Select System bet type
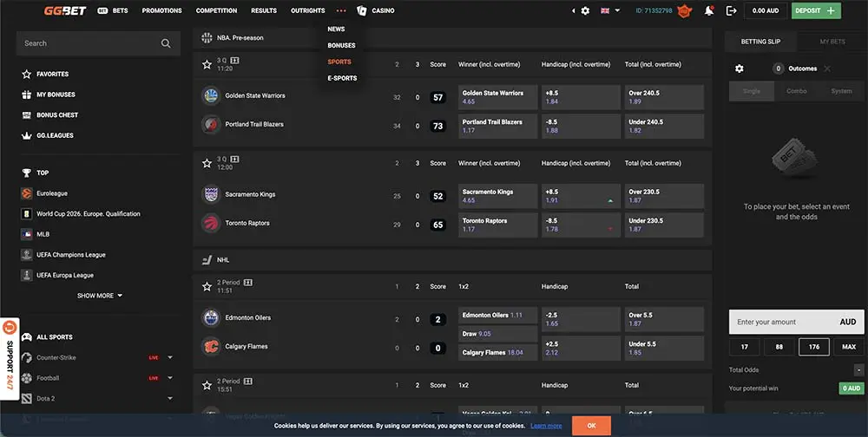Viewport: 868px width, 437px height. click(x=841, y=91)
